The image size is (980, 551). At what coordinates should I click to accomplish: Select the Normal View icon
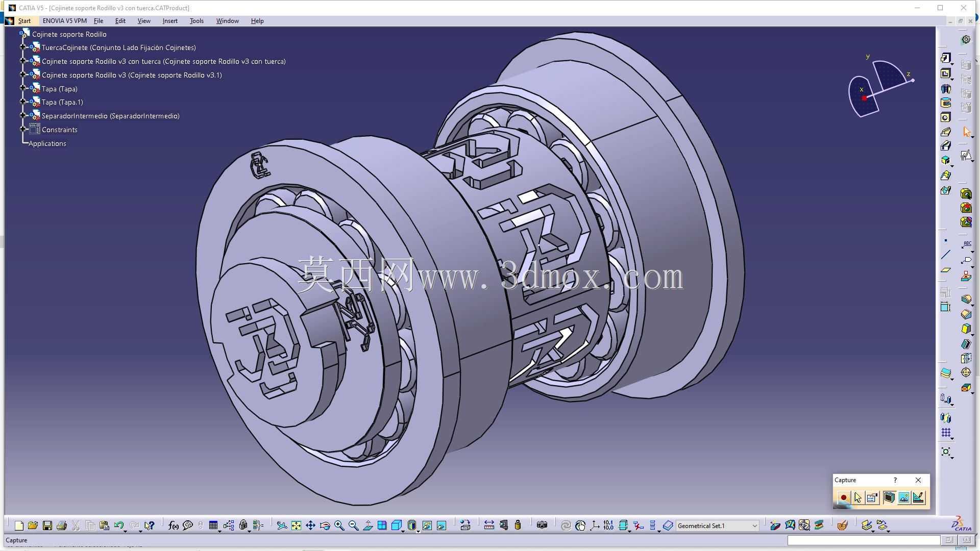point(367,525)
